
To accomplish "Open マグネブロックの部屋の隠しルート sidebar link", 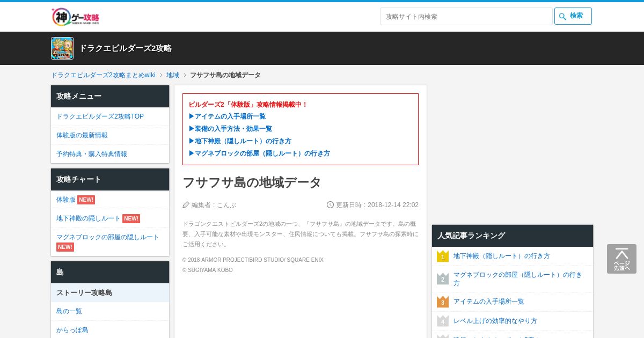I will [x=108, y=237].
